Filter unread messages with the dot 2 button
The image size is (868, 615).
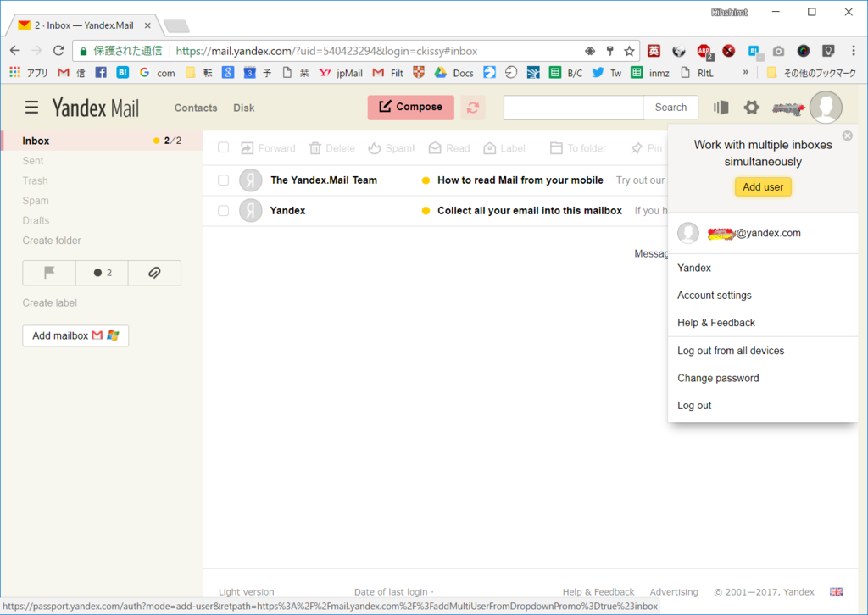coord(102,273)
